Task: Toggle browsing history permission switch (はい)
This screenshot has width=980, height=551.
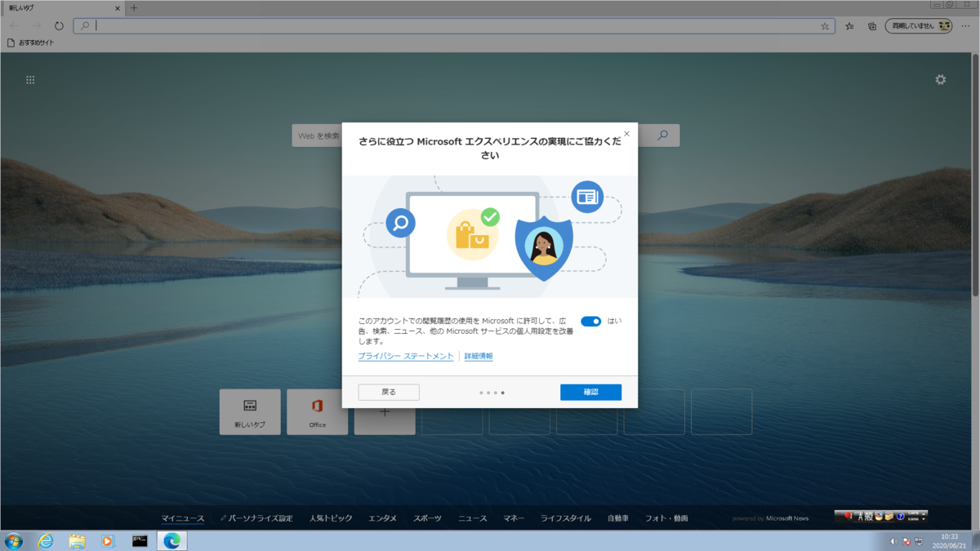Action: point(590,322)
